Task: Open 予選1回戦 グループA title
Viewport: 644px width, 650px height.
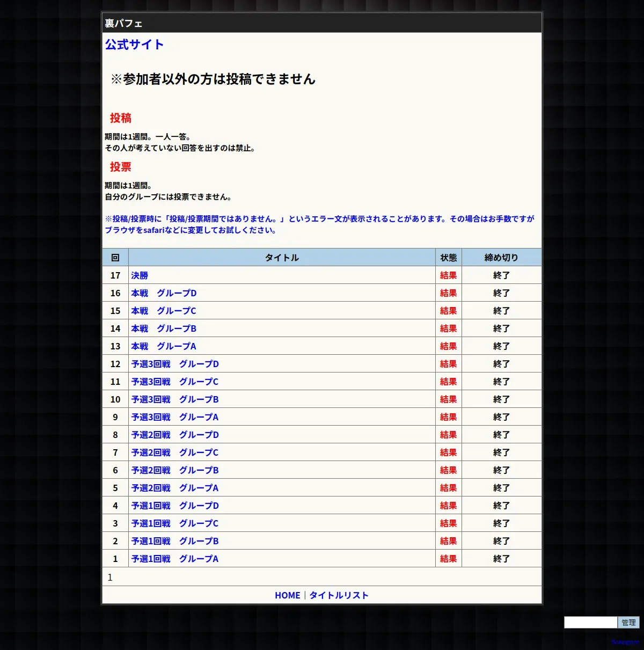Action: coord(175,559)
